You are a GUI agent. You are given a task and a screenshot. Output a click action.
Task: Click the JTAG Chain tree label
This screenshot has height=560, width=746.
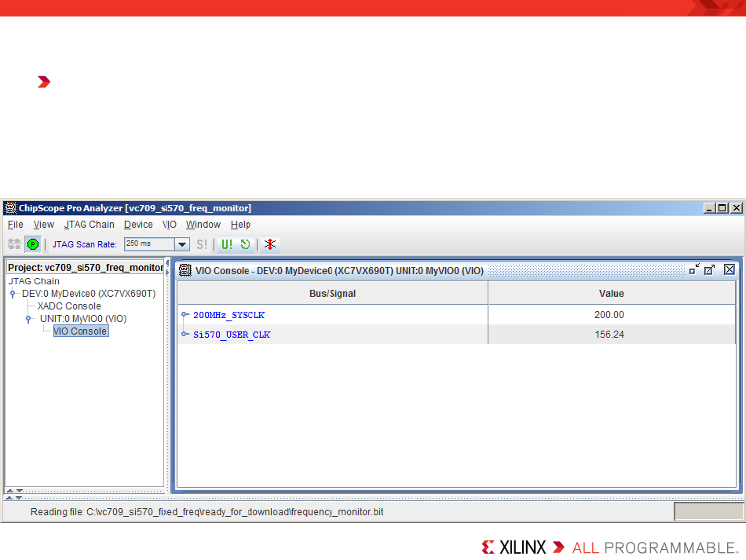[34, 281]
